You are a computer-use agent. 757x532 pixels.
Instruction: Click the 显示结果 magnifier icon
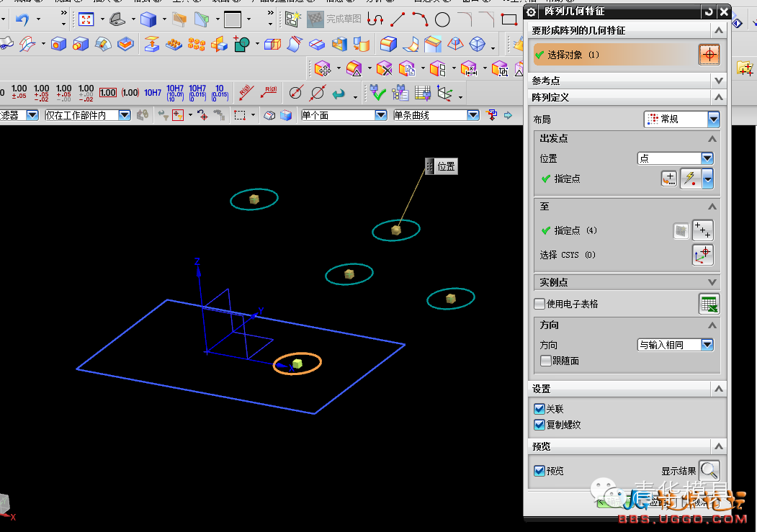pos(709,470)
